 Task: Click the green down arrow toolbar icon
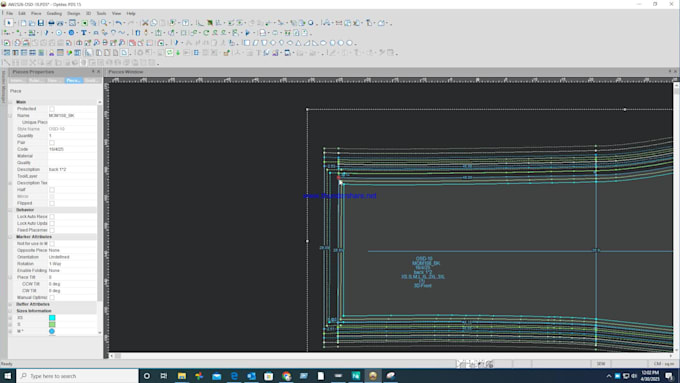[178, 52]
